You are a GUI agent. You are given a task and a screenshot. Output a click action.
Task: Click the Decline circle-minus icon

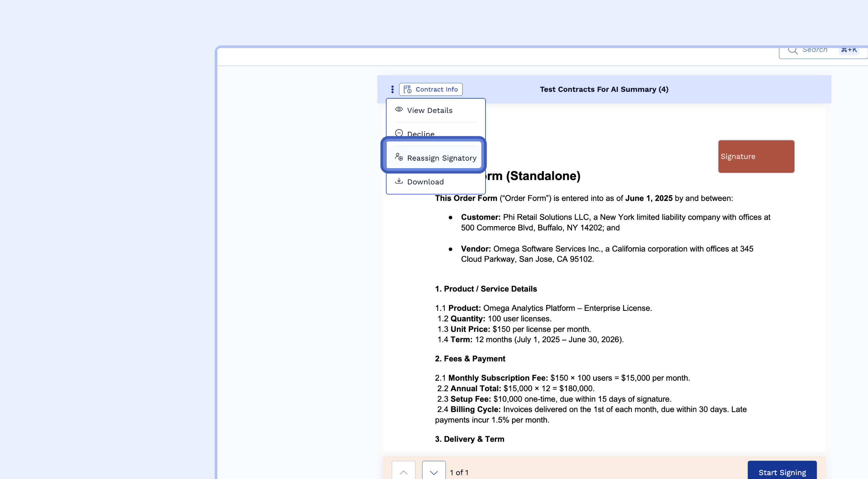click(399, 133)
